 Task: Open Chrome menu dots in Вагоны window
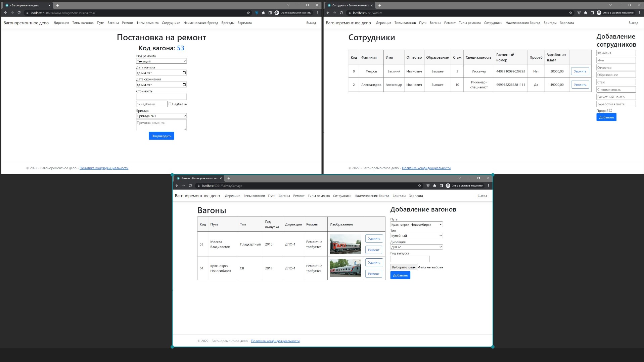pos(489,186)
